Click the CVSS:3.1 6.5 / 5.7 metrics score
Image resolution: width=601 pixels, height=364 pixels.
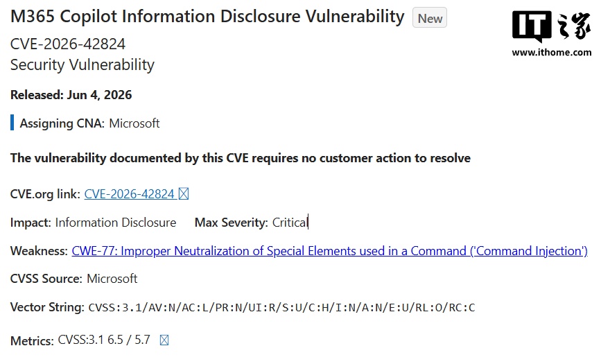click(x=104, y=340)
